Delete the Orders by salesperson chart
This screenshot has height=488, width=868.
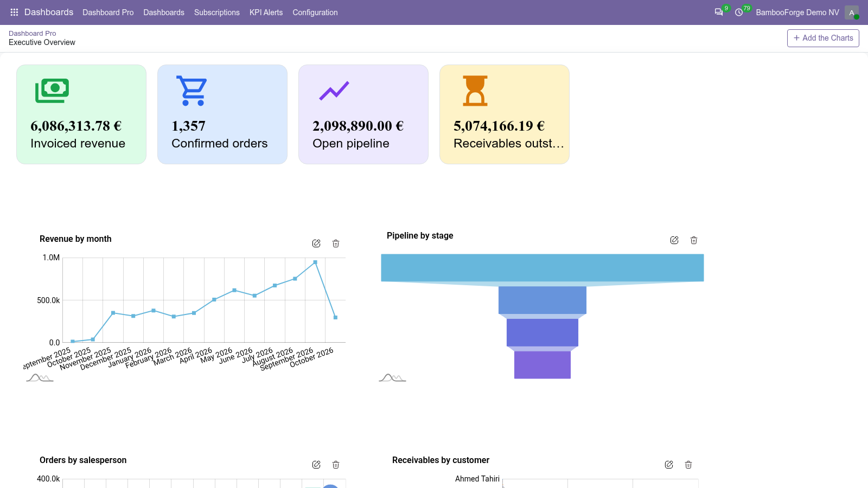(336, 465)
